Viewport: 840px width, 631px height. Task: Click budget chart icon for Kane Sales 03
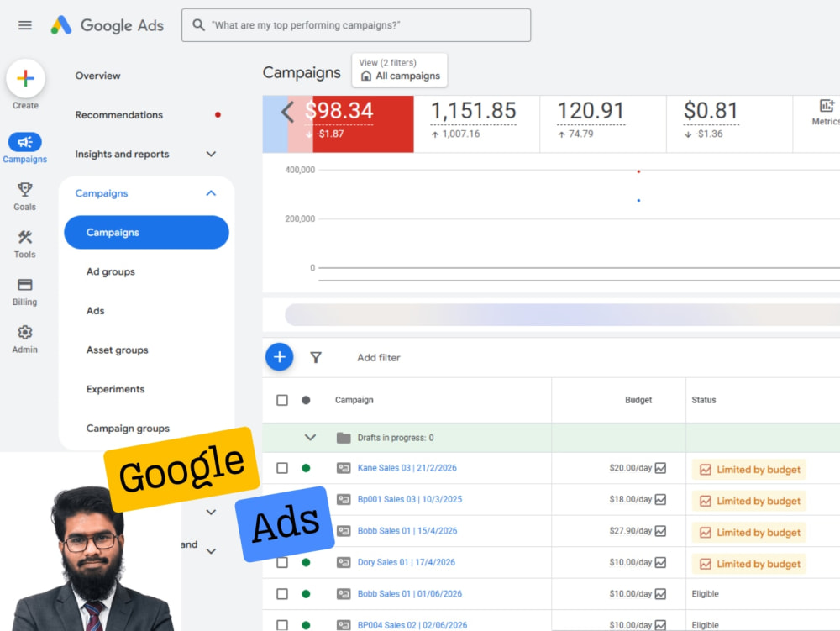click(660, 468)
